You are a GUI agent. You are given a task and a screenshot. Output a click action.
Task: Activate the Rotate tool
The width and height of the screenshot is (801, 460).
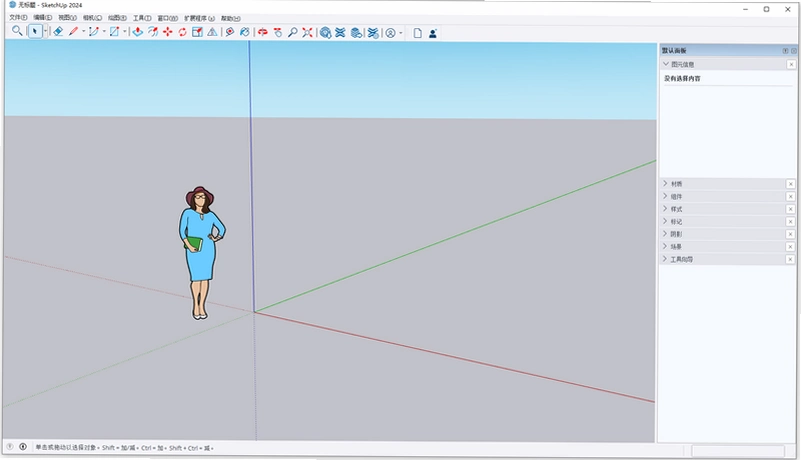click(182, 32)
